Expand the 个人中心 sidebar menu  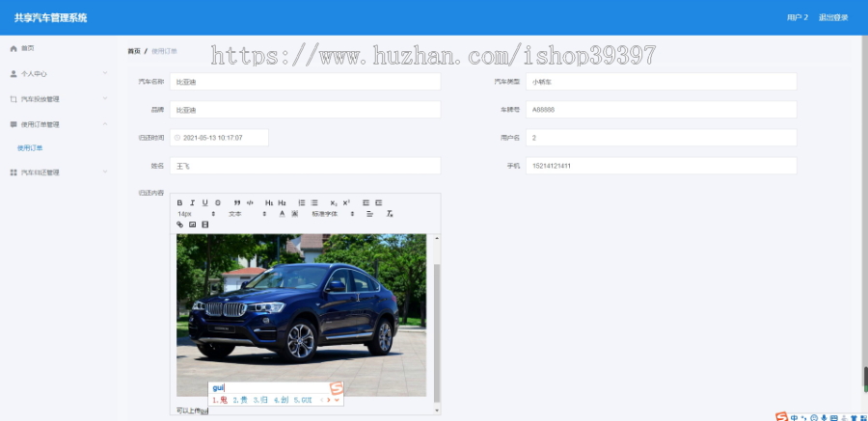point(59,73)
